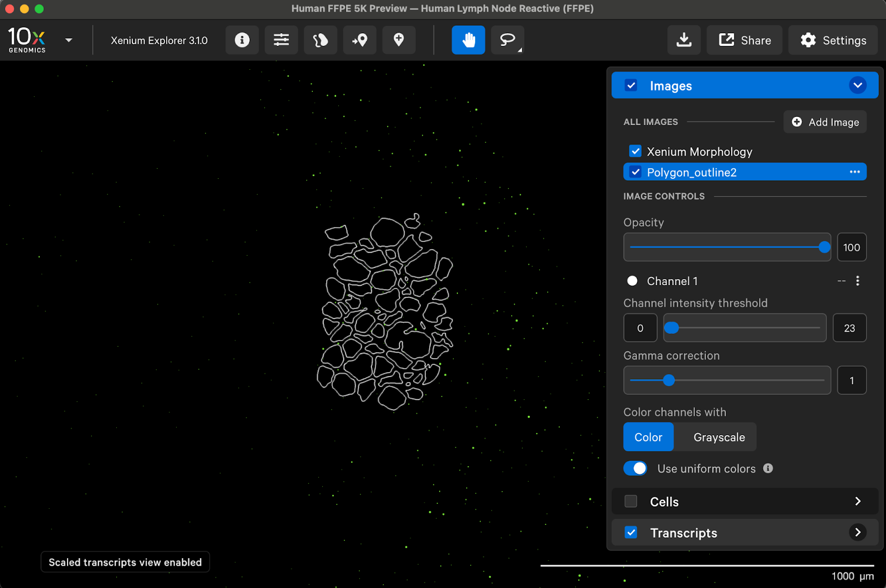Screen dimensions: 886x588
Task: Click the Opacity value field showing 100
Action: [x=851, y=247]
